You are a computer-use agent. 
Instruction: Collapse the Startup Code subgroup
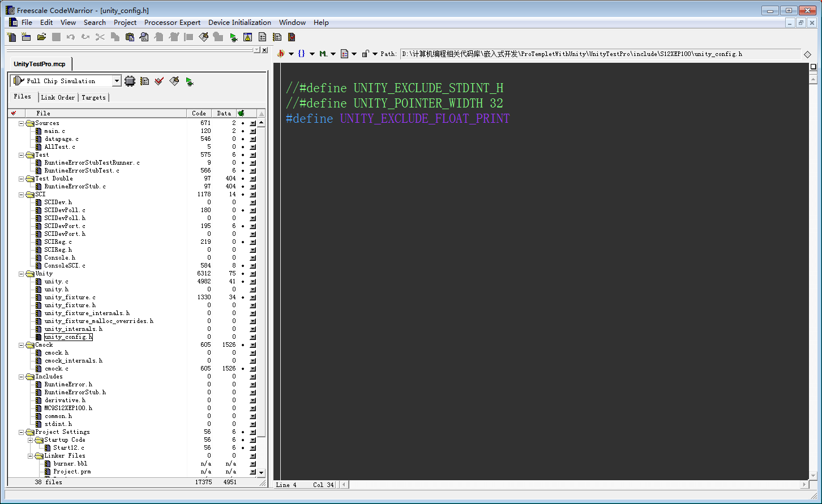(31, 440)
